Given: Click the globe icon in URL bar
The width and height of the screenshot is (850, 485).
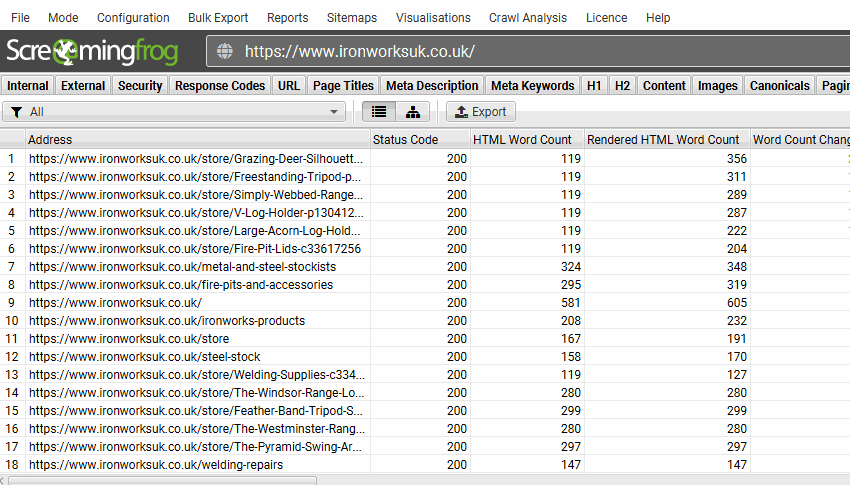Looking at the screenshot, I should [x=224, y=52].
